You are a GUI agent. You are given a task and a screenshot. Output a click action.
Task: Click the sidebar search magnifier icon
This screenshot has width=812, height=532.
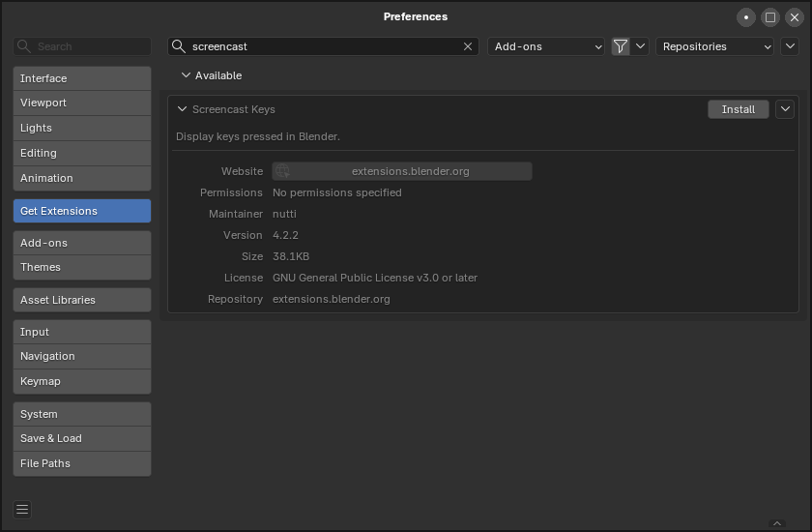[24, 46]
